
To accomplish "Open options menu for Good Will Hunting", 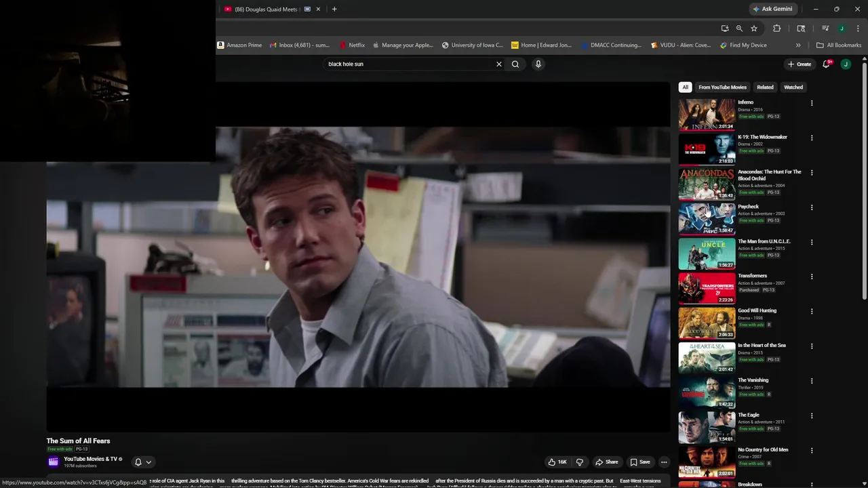I will coord(812,311).
